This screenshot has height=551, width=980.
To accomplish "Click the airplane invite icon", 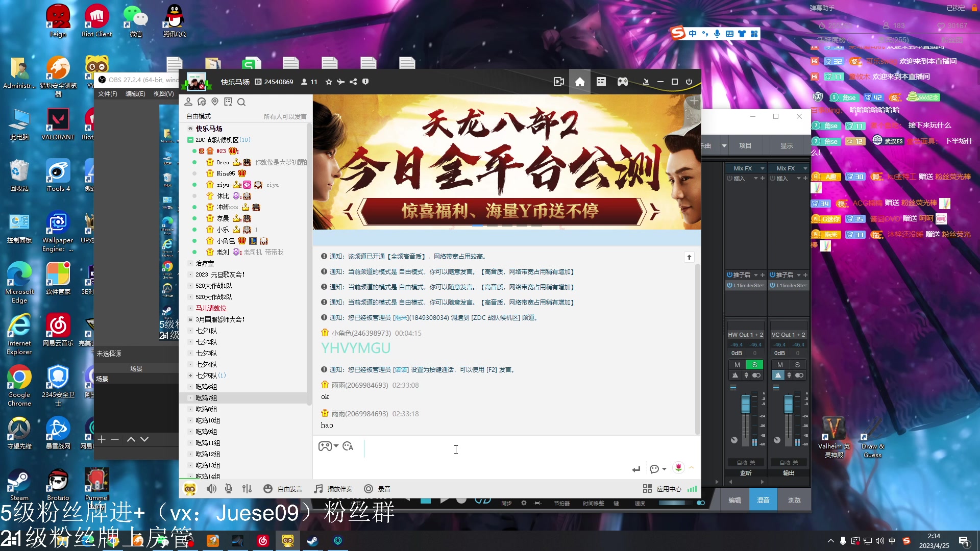I will (341, 82).
